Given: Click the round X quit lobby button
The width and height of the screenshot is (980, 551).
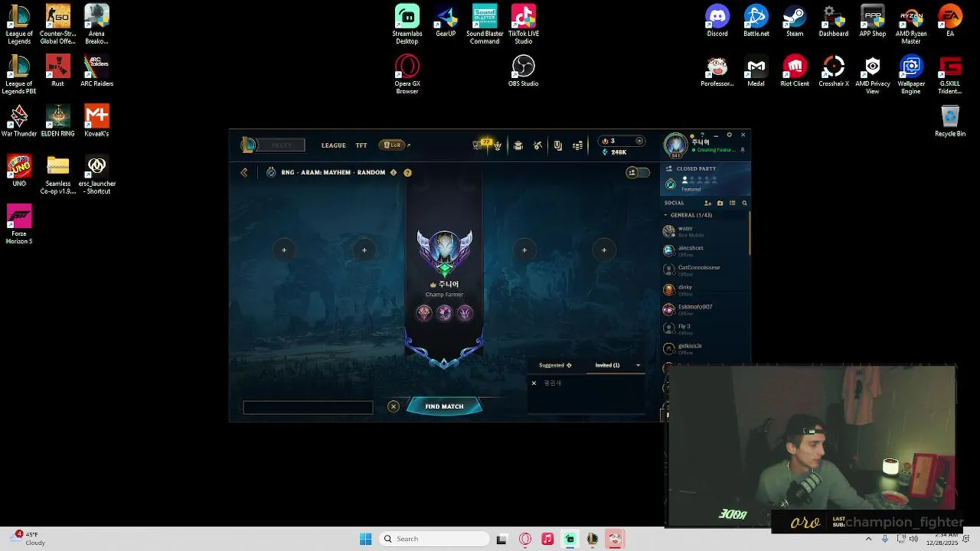Looking at the screenshot, I should click(x=394, y=406).
